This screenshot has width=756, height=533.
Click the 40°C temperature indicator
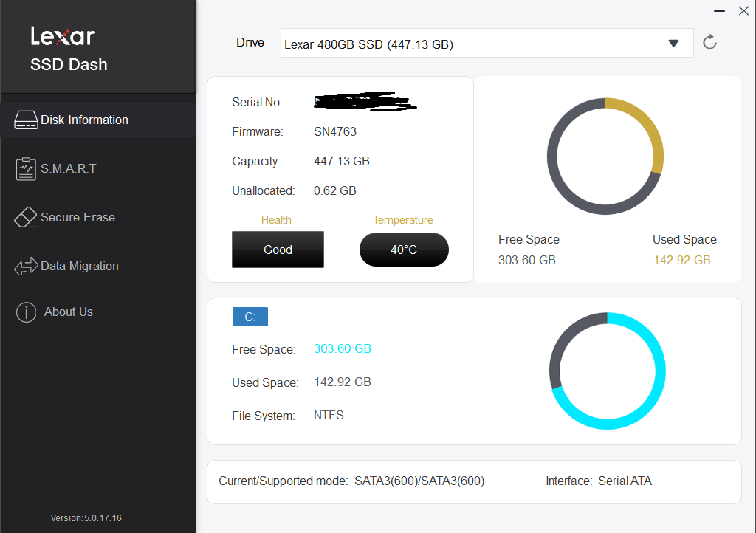[x=404, y=250]
